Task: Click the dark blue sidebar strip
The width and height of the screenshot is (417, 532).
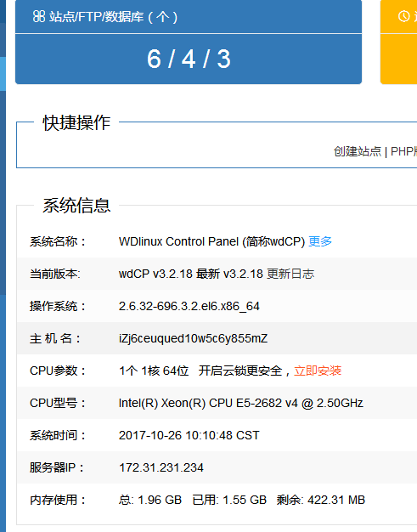Action: 3,193
